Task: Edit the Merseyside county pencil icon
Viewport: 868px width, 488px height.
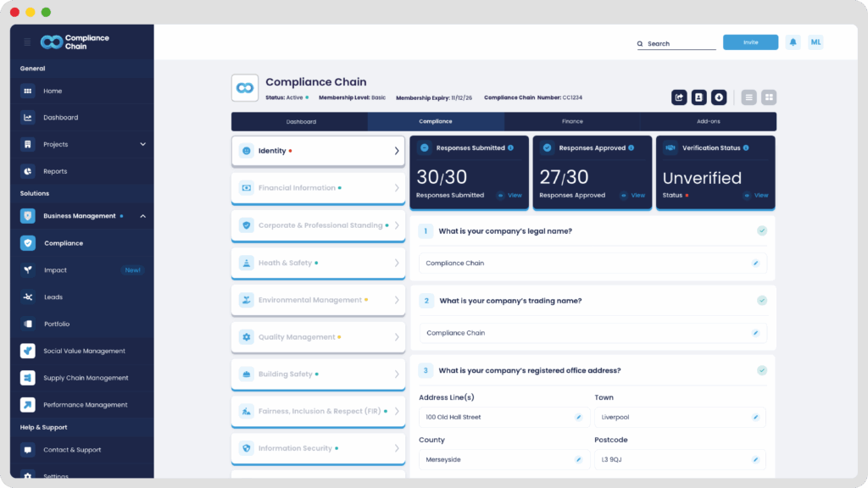Action: [578, 460]
